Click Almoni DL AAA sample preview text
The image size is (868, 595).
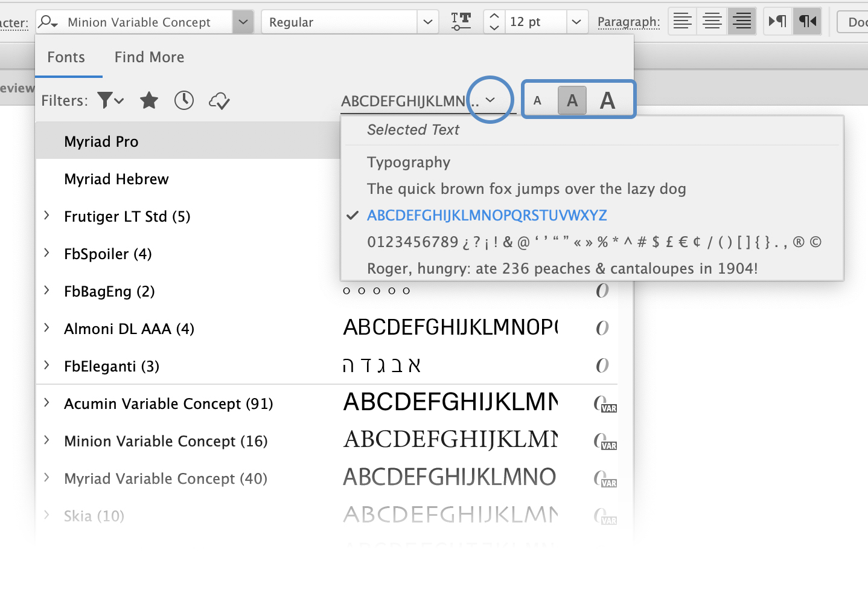click(x=451, y=328)
